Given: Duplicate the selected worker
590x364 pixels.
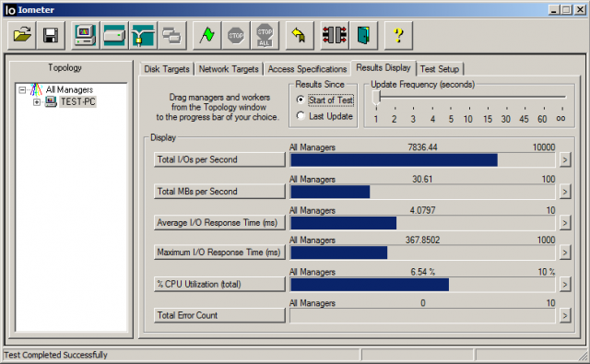Looking at the screenshot, I should tap(172, 35).
